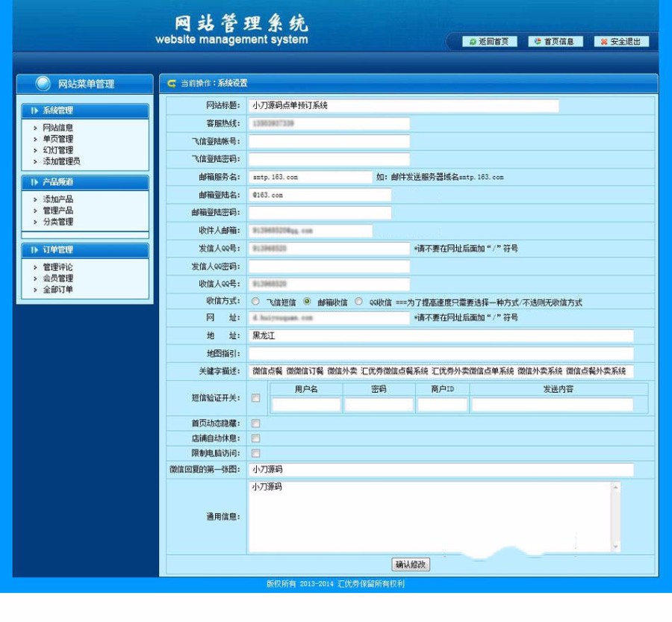Click the green return icon beside 返回首页
The image size is (672, 622).
(x=472, y=42)
